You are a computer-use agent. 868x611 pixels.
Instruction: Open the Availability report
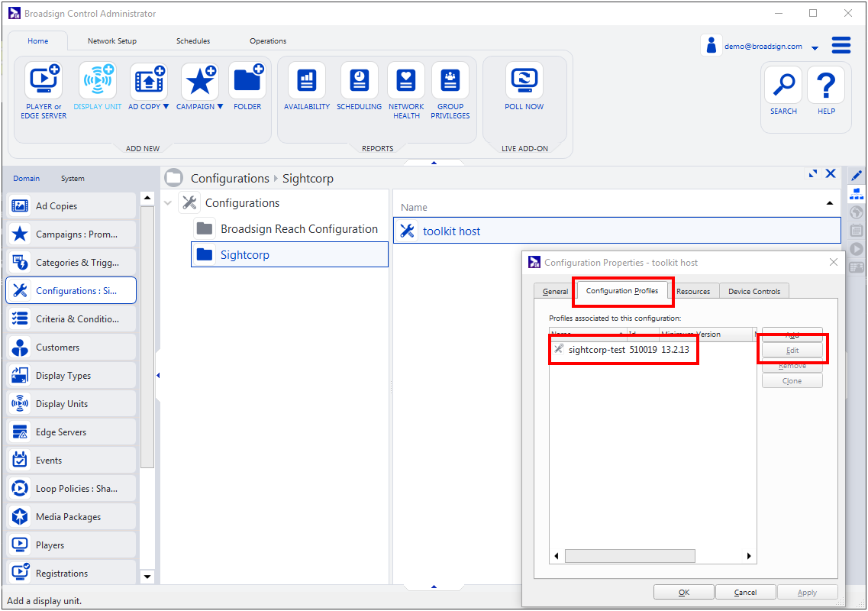click(307, 80)
